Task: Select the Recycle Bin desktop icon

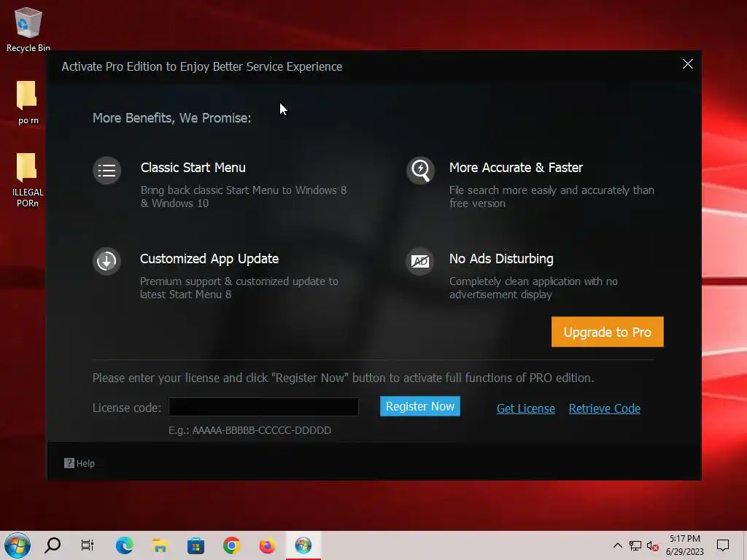Action: pos(28,29)
